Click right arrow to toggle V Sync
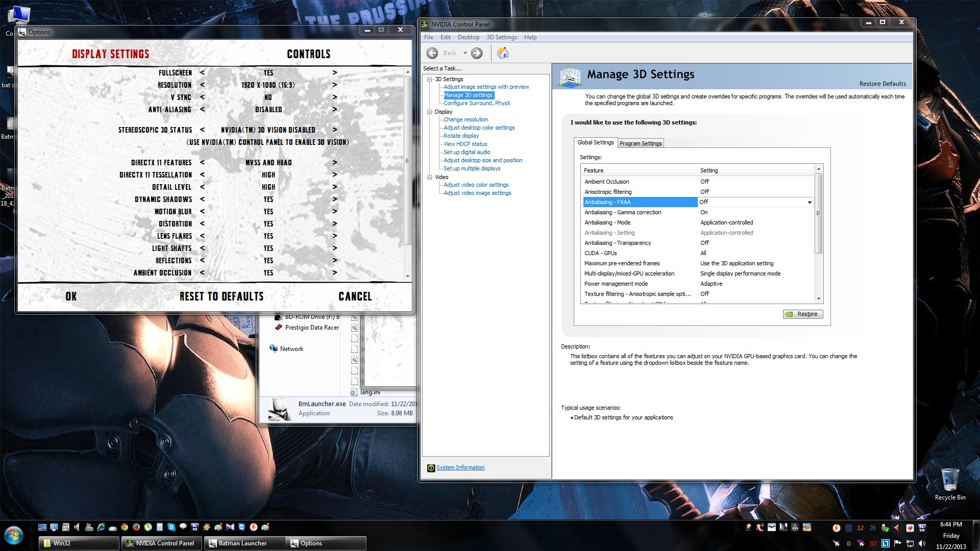980x551 pixels. [335, 97]
